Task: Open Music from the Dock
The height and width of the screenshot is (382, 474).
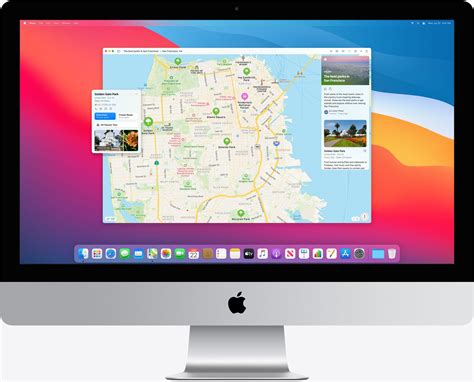Action: [263, 254]
